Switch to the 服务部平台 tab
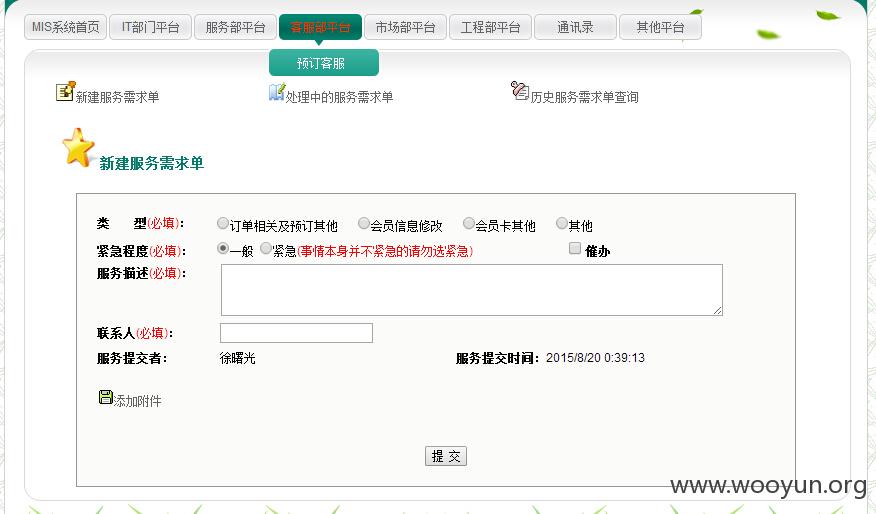Screen dimensions: 876x514 point(235,27)
